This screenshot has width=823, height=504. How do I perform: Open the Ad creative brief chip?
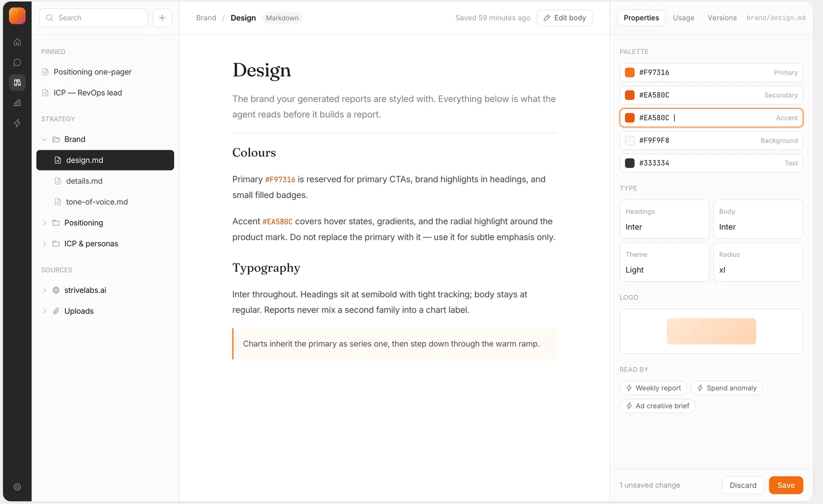tap(657, 406)
